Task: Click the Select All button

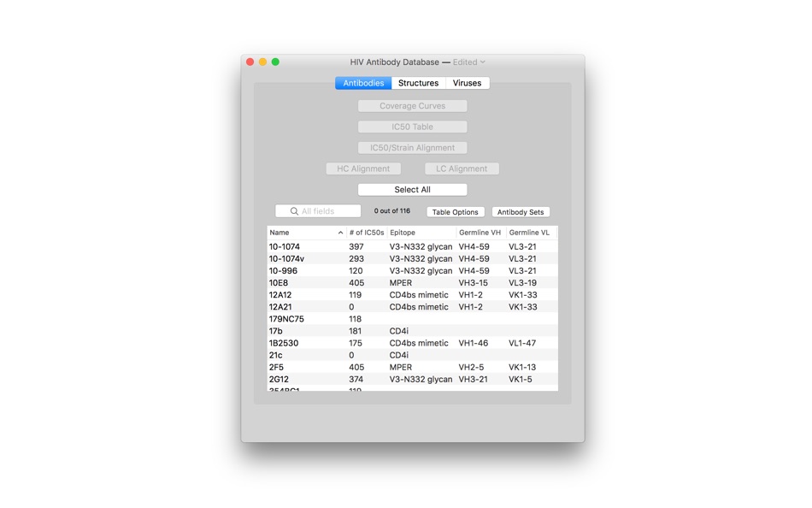Action: click(x=412, y=190)
